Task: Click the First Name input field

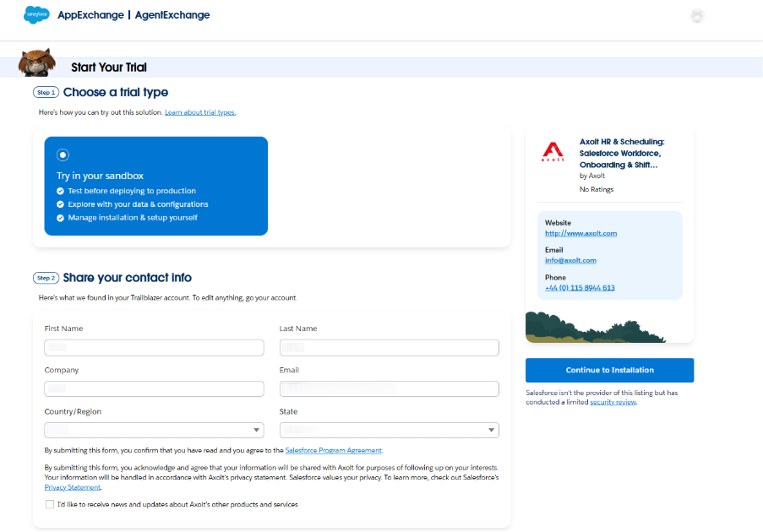Action: [x=154, y=347]
